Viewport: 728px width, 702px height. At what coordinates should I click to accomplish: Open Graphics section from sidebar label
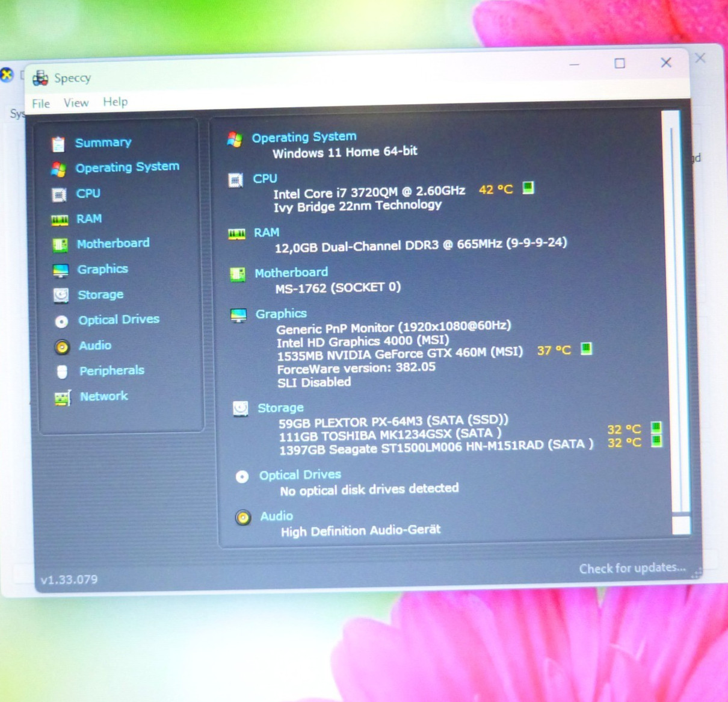pyautogui.click(x=102, y=269)
